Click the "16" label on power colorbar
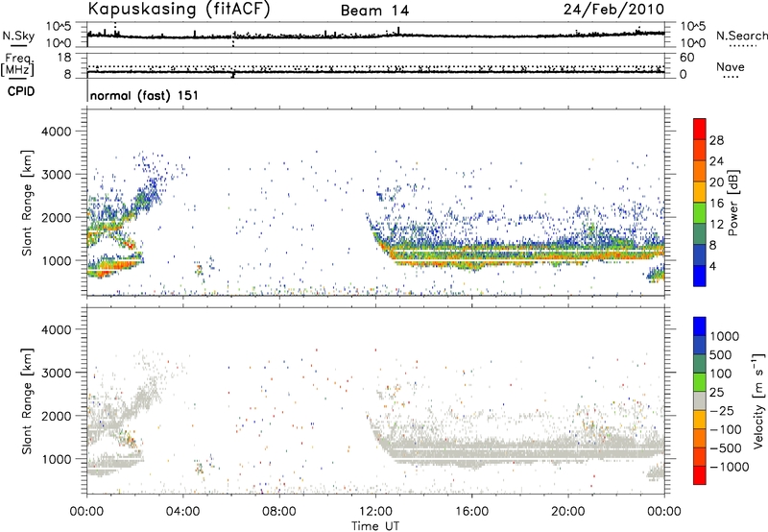Screen dimensions: 768x532 click(716, 204)
